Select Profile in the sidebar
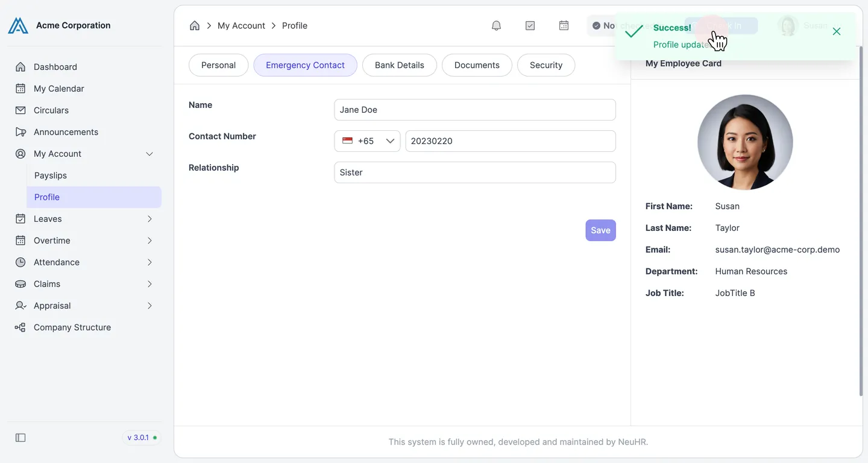 pos(94,197)
